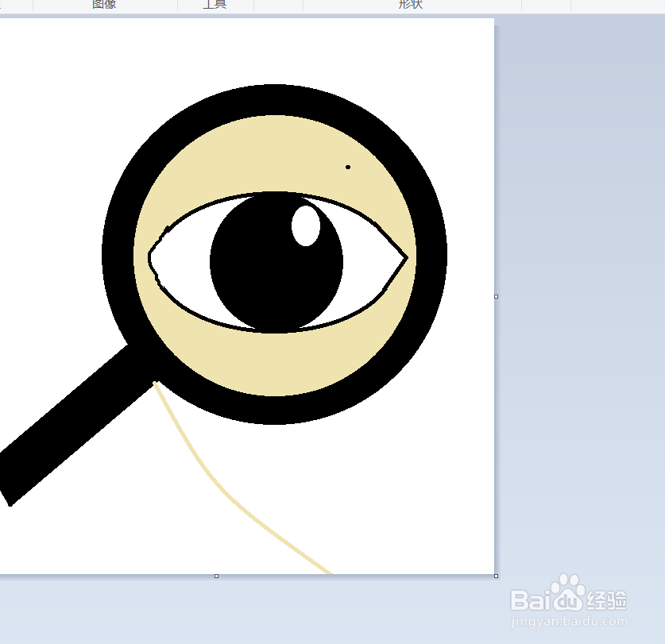Viewport: 665px width, 644px height.
Task: Click the 图像 ribbon group label
Action: pos(104,4)
